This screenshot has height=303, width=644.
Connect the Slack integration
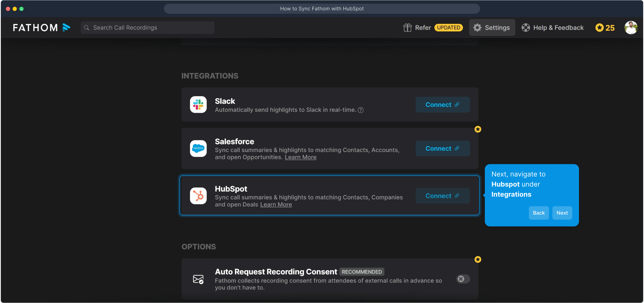point(443,105)
